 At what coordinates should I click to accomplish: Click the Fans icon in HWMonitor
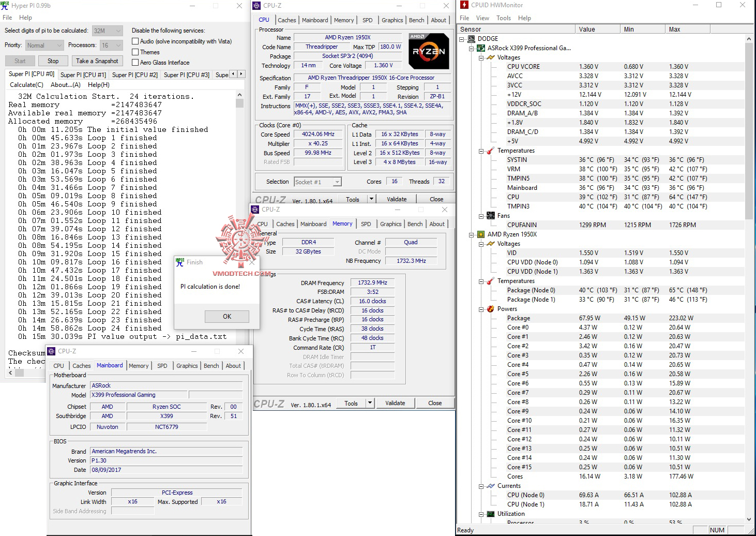tap(490, 216)
